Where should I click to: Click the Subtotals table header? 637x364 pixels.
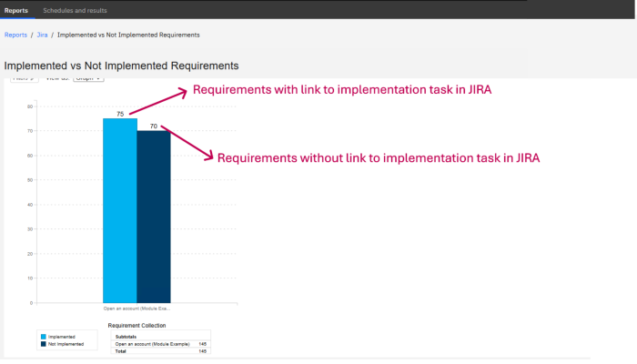pos(125,336)
